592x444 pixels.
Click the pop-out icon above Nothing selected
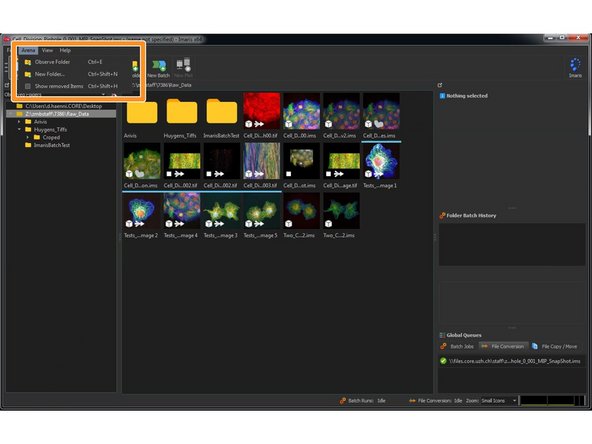pos(440,85)
